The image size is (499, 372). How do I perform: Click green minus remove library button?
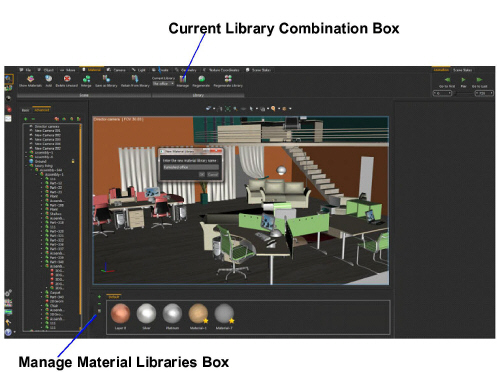pyautogui.click(x=99, y=304)
